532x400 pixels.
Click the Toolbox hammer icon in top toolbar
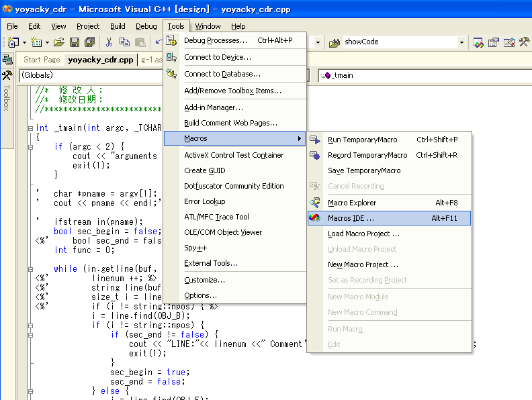(524, 42)
